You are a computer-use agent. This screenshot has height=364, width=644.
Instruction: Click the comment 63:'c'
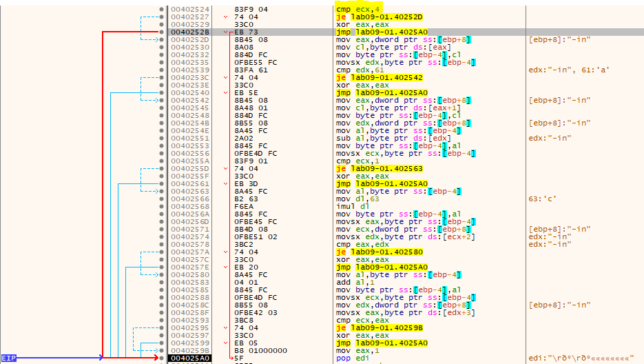[x=542, y=199]
